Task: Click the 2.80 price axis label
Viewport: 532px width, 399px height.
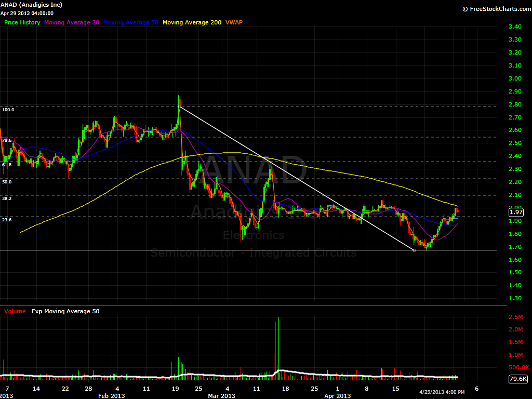Action: [515, 104]
